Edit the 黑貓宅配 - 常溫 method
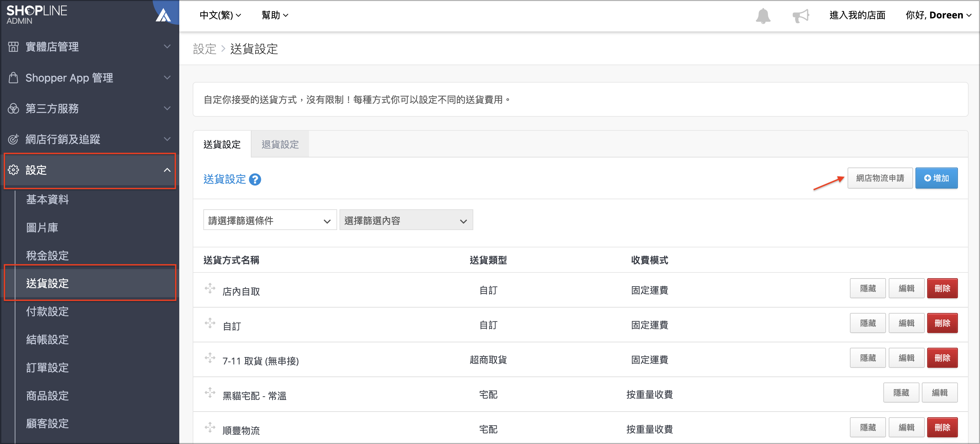980x444 pixels. click(939, 393)
